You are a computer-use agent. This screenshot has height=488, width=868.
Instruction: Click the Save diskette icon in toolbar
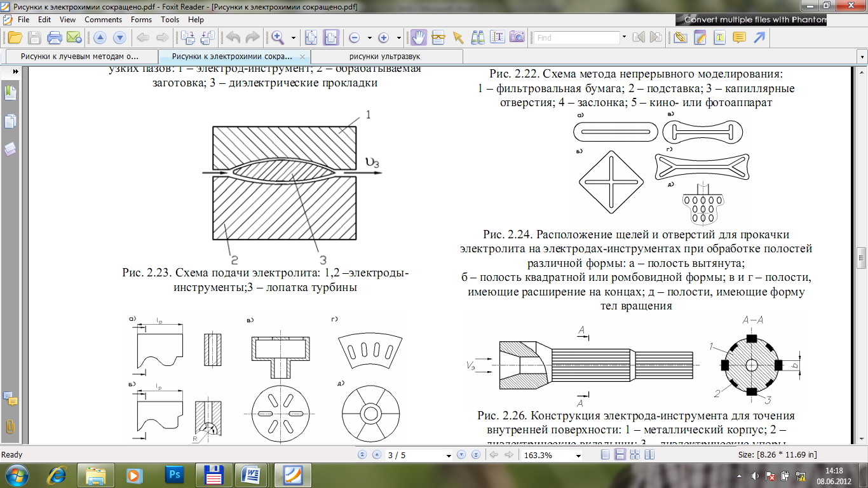coord(35,37)
